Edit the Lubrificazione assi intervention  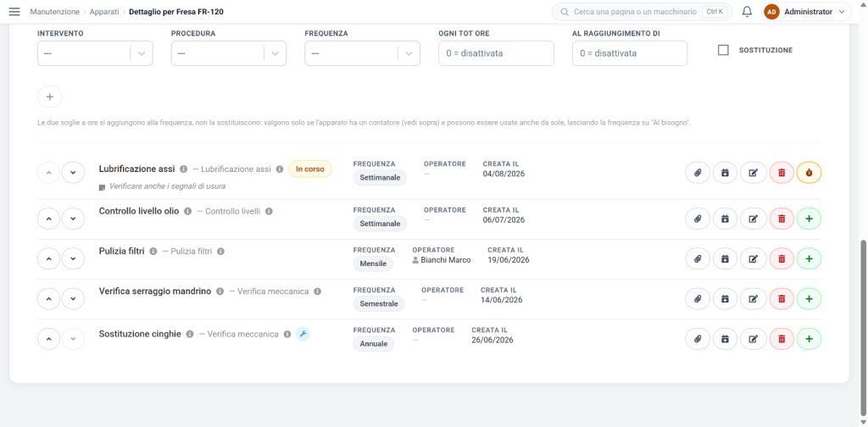[x=753, y=173]
